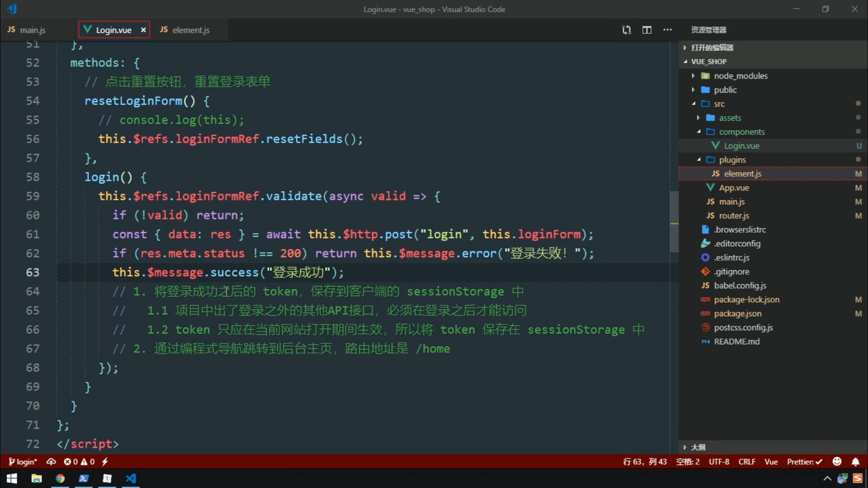Click the ESLint icon beside .eslintrc.js

tap(705, 258)
